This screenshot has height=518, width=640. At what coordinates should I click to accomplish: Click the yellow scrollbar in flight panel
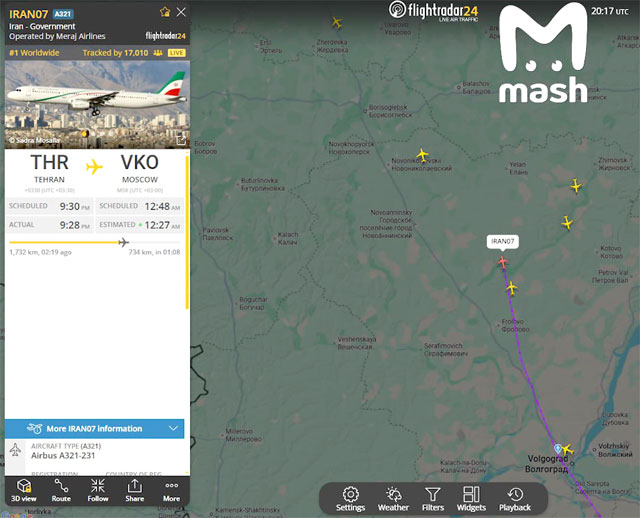[x=187, y=232]
